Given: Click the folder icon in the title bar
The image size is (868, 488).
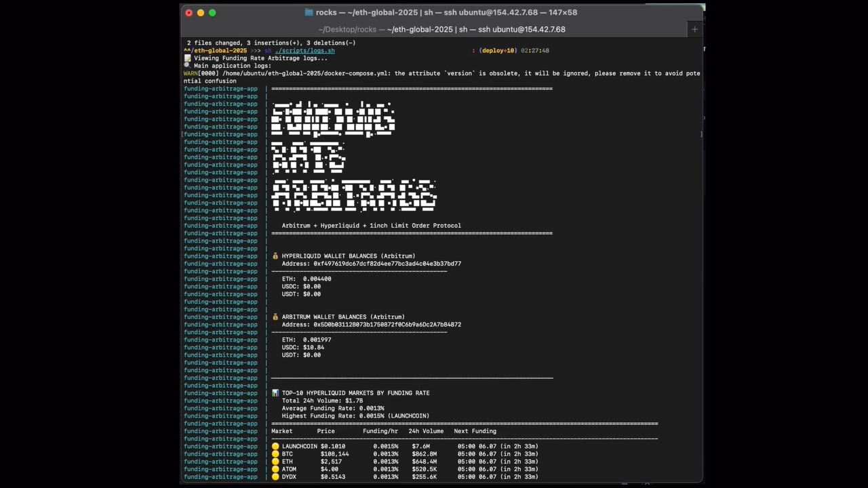Looking at the screenshot, I should [309, 12].
